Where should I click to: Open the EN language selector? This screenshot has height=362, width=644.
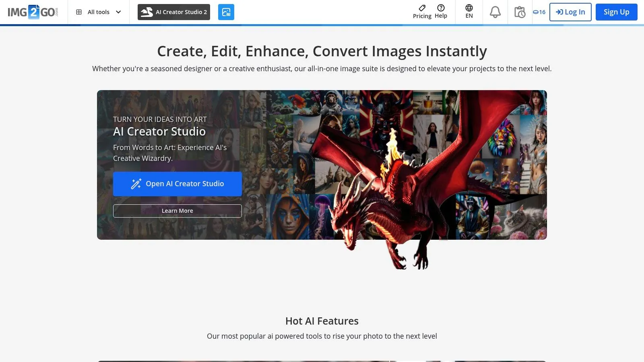coord(469,12)
